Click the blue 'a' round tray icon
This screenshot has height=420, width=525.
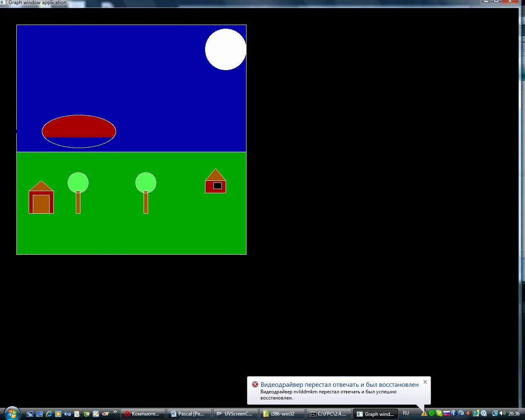pyautogui.click(x=461, y=413)
